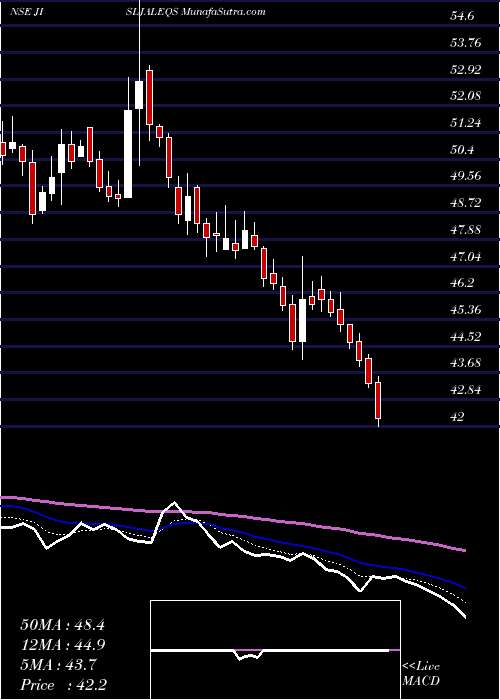Click the last red candlestick near 42
Screen dimensions: 500x700
click(x=379, y=400)
